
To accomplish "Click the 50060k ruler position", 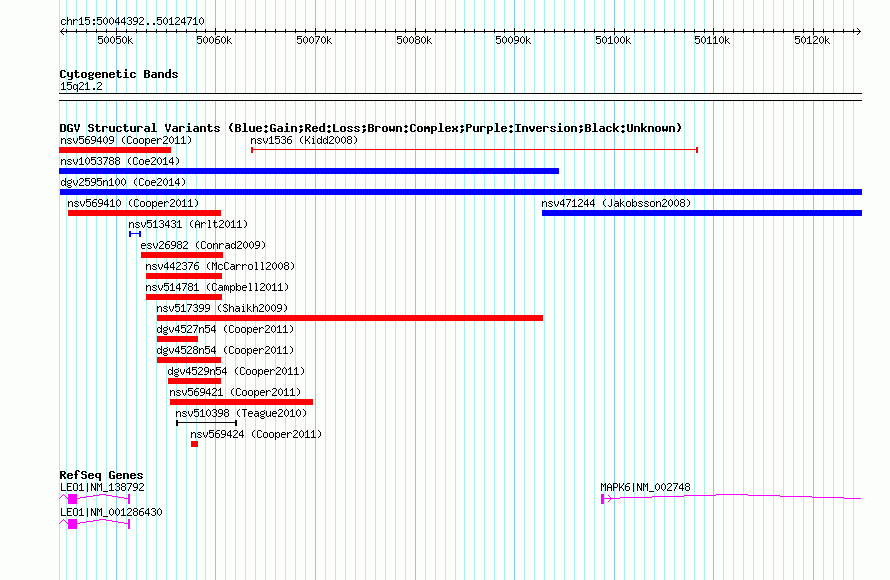I will (x=214, y=40).
